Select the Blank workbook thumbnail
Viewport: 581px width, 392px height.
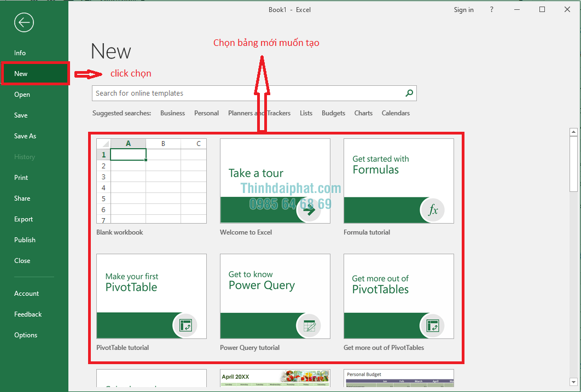151,180
